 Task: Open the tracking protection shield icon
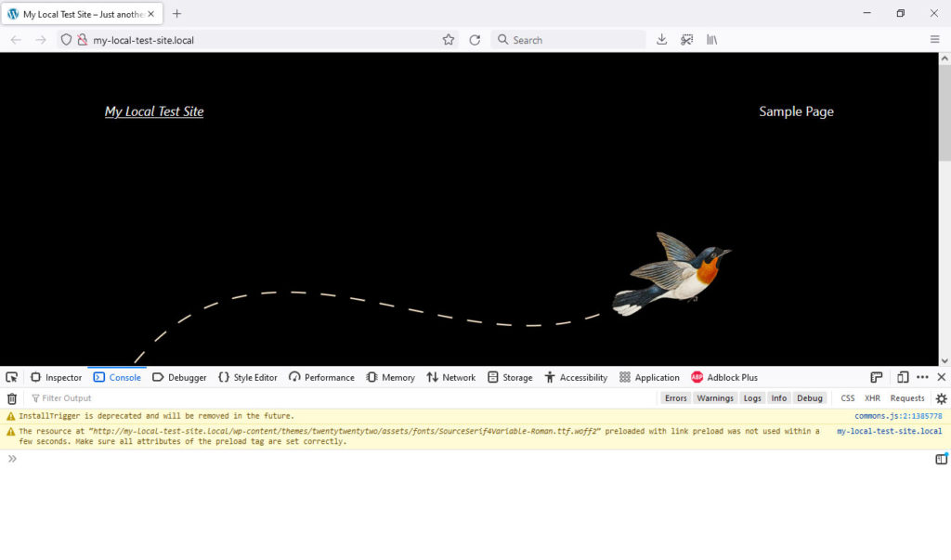click(x=66, y=40)
